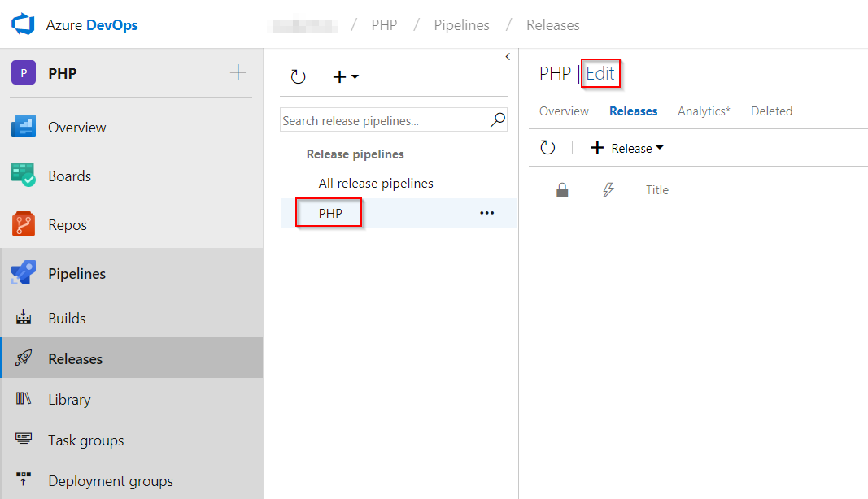The image size is (868, 499).
Task: Open Task groups under Pipelines
Action: (85, 440)
